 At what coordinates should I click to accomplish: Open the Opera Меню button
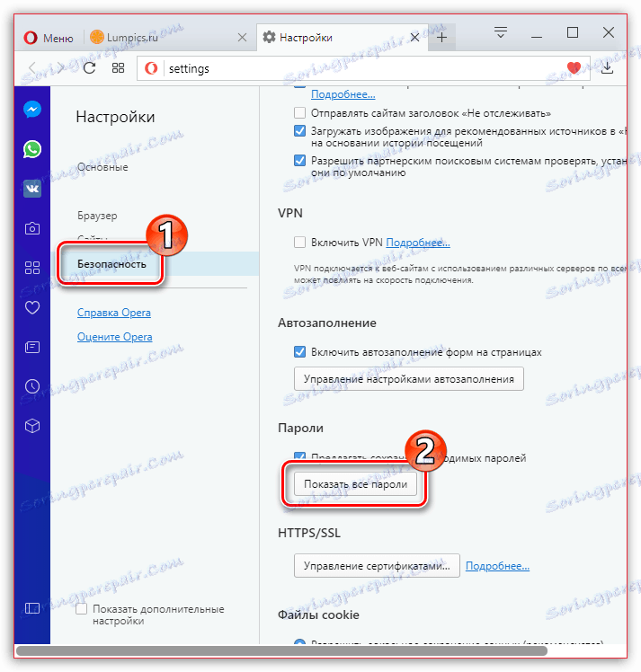(49, 38)
